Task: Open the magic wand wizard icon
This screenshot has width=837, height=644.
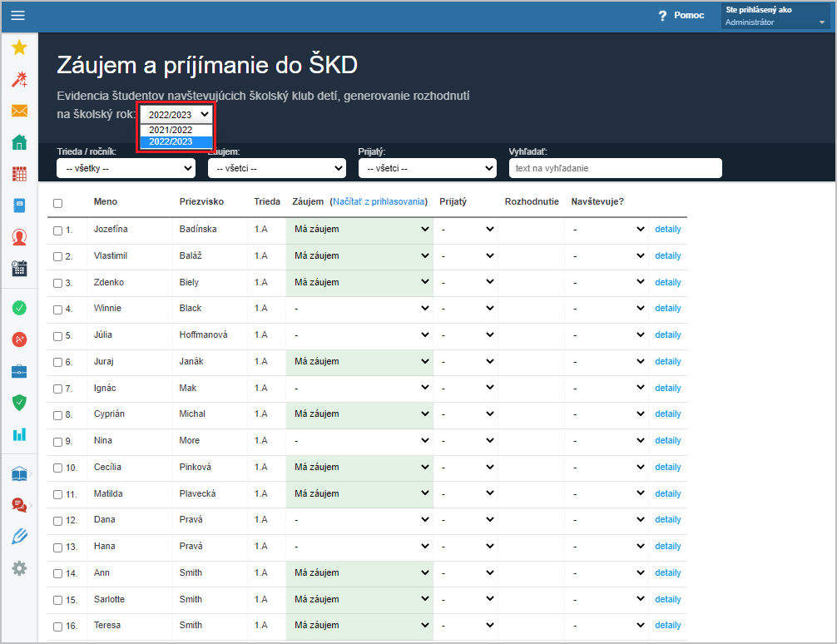Action: 19,79
